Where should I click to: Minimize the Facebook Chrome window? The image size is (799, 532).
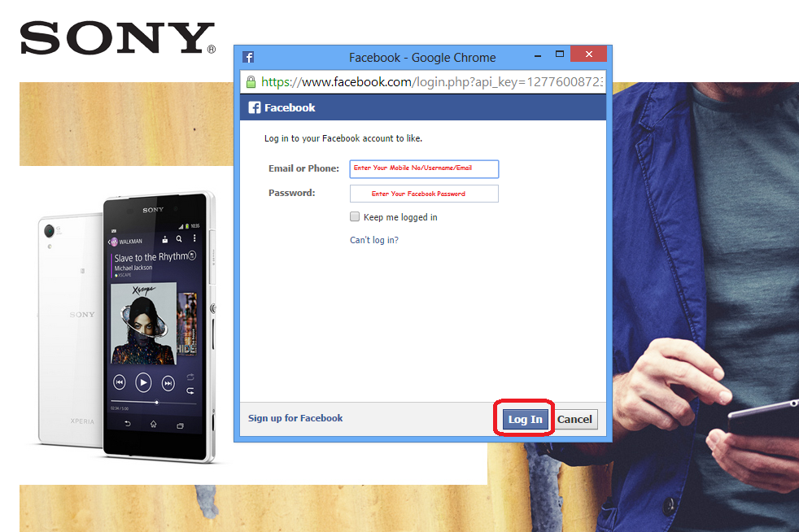pyautogui.click(x=538, y=55)
